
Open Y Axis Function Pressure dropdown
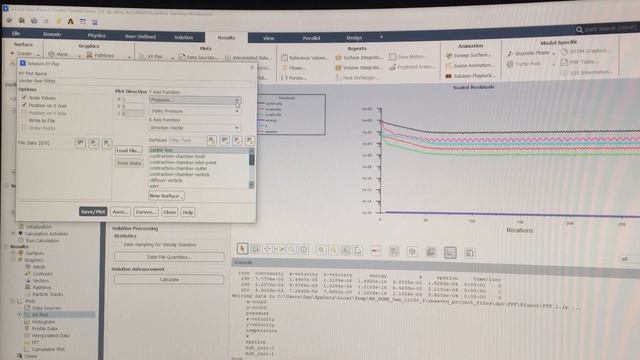point(195,100)
